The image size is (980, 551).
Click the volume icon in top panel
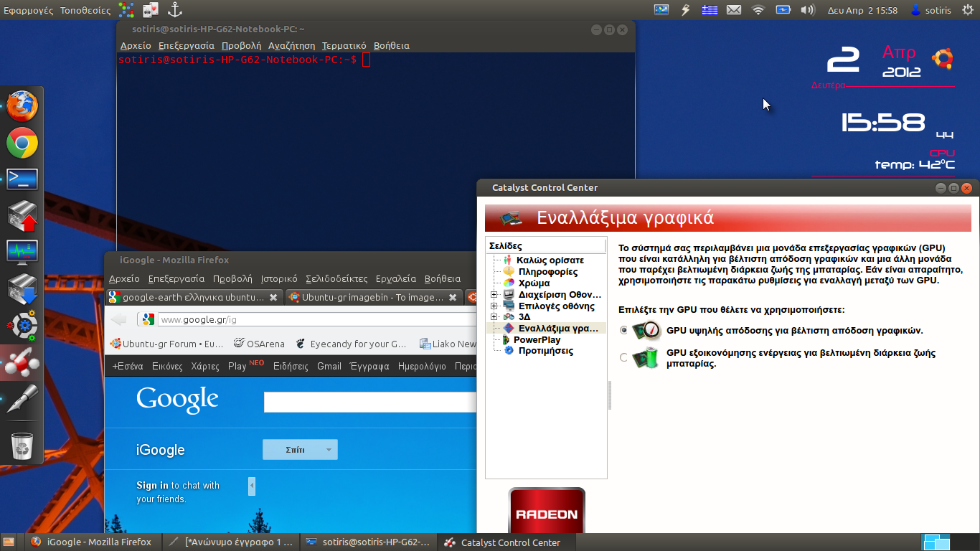(808, 10)
